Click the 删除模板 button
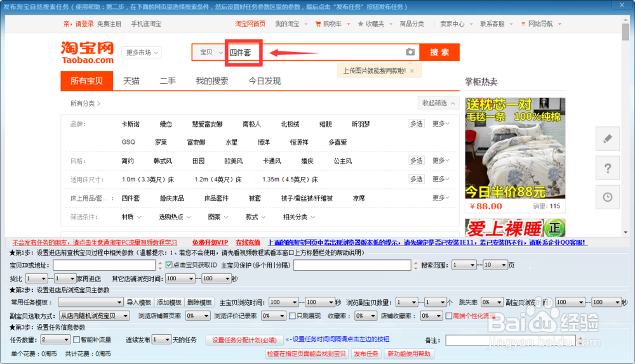This screenshot has width=635, height=364. point(199,302)
